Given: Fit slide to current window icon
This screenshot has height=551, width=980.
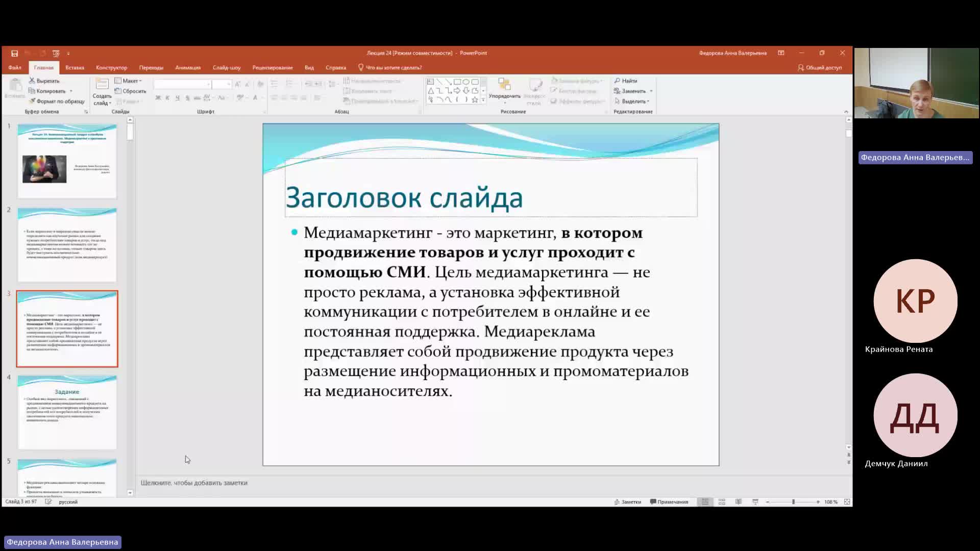Looking at the screenshot, I should point(847,502).
